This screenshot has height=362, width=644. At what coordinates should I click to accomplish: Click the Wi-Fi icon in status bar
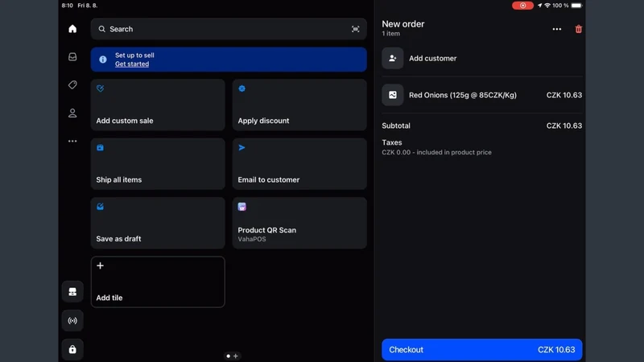[547, 6]
